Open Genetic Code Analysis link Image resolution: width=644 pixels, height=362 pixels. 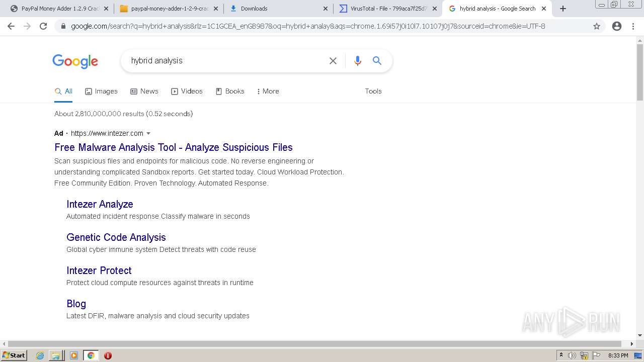coord(116,237)
